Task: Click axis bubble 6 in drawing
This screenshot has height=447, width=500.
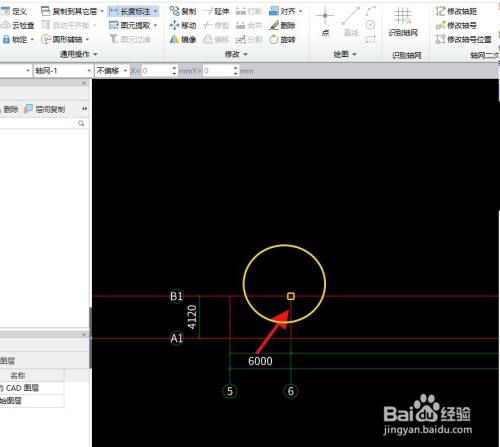Action: pos(291,391)
